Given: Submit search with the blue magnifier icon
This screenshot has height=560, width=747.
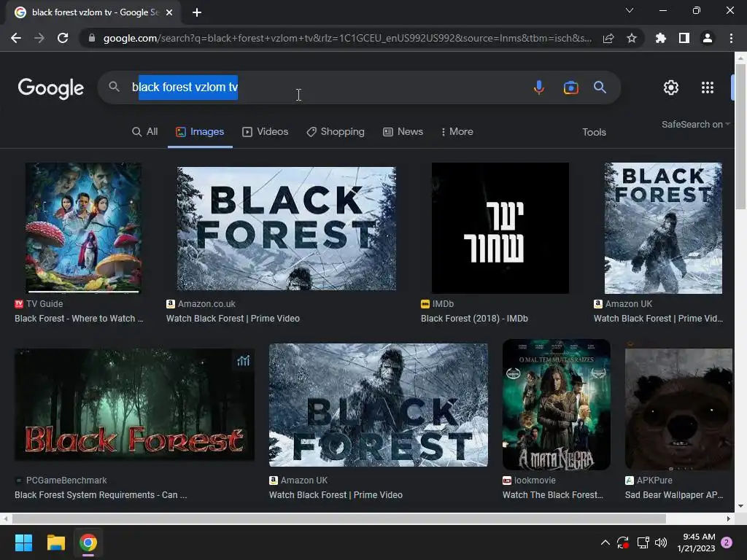Looking at the screenshot, I should [600, 87].
